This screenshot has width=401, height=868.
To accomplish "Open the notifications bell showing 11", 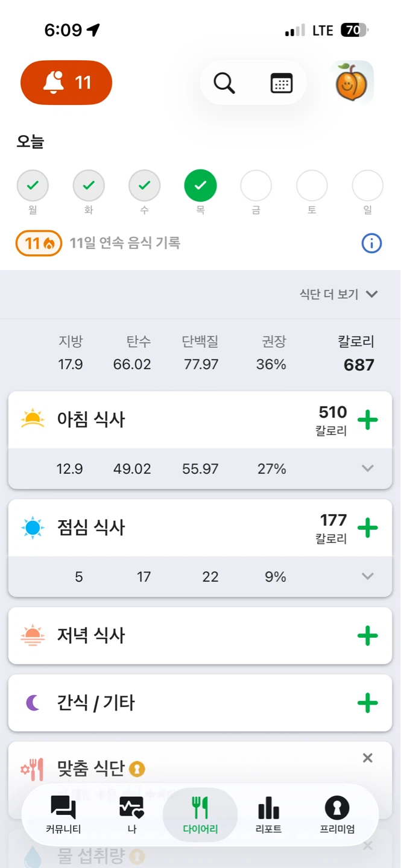I will (66, 83).
